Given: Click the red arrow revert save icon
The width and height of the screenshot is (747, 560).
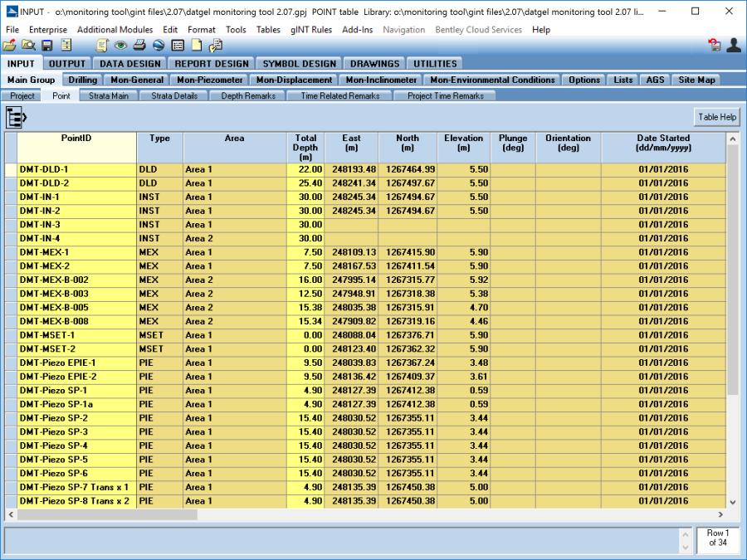Looking at the screenshot, I should (x=714, y=46).
